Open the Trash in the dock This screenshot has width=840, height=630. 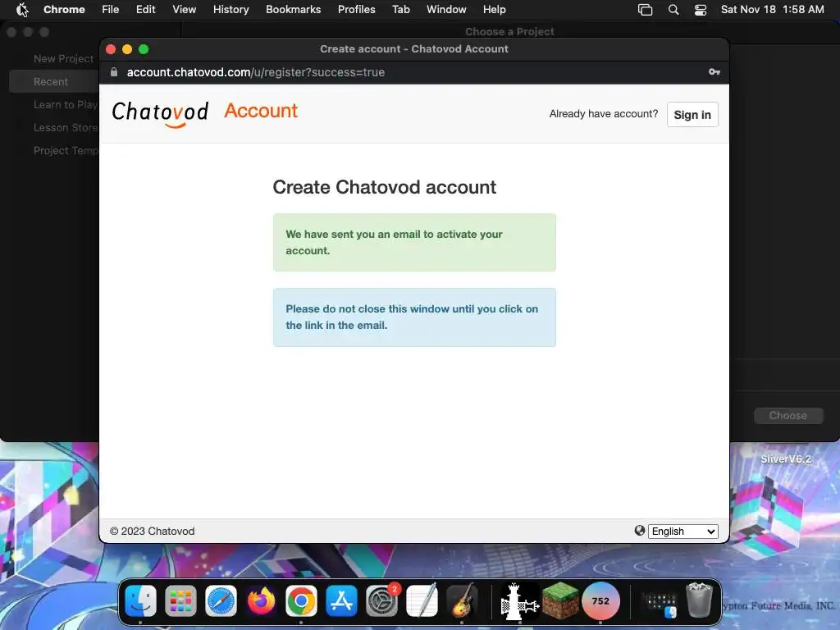(x=699, y=600)
